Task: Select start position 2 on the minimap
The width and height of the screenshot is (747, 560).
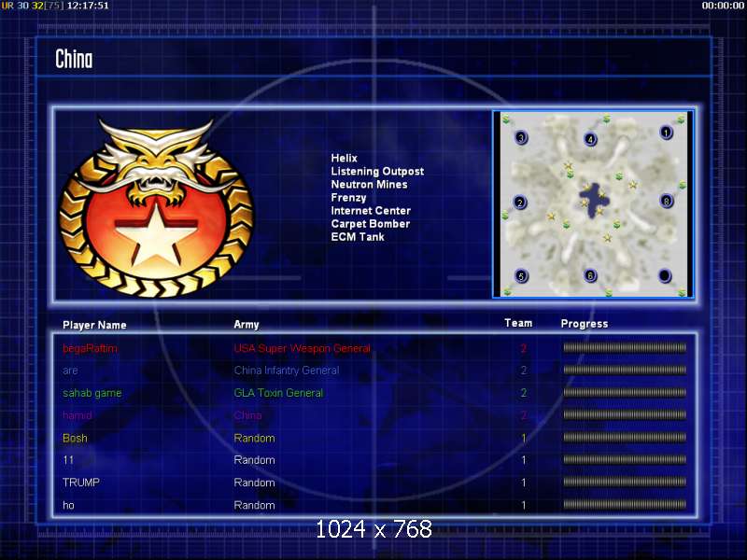Action: tap(520, 203)
